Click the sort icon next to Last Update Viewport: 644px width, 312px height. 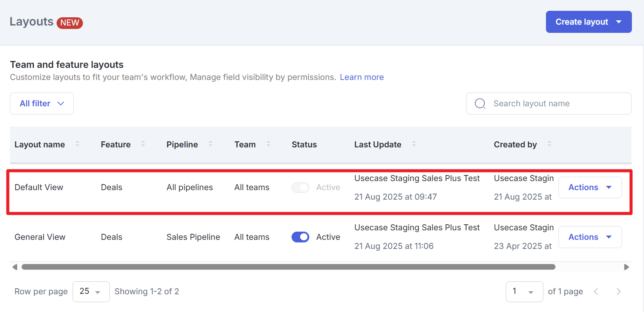[x=414, y=144]
